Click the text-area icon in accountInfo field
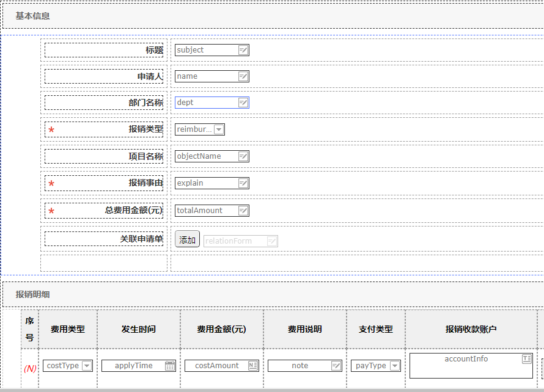 tap(527, 359)
